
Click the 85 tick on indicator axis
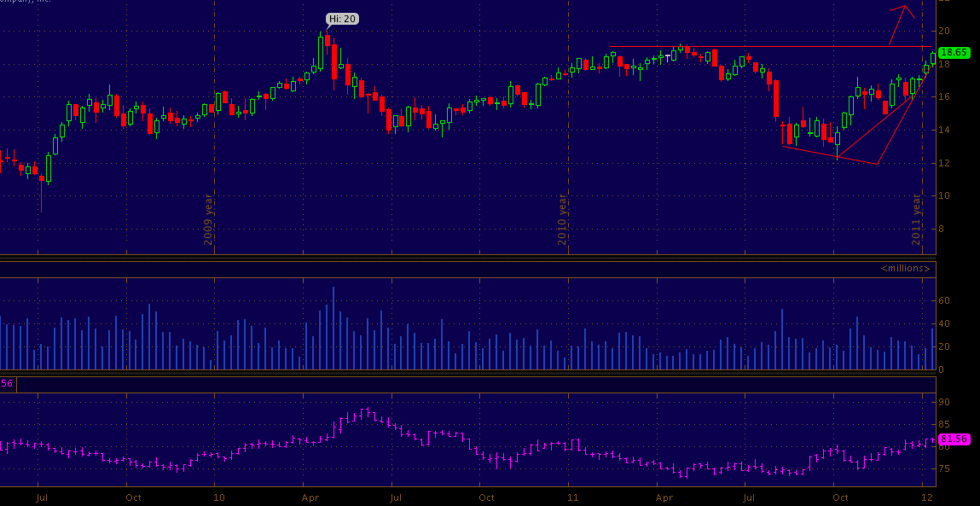pyautogui.click(x=944, y=425)
